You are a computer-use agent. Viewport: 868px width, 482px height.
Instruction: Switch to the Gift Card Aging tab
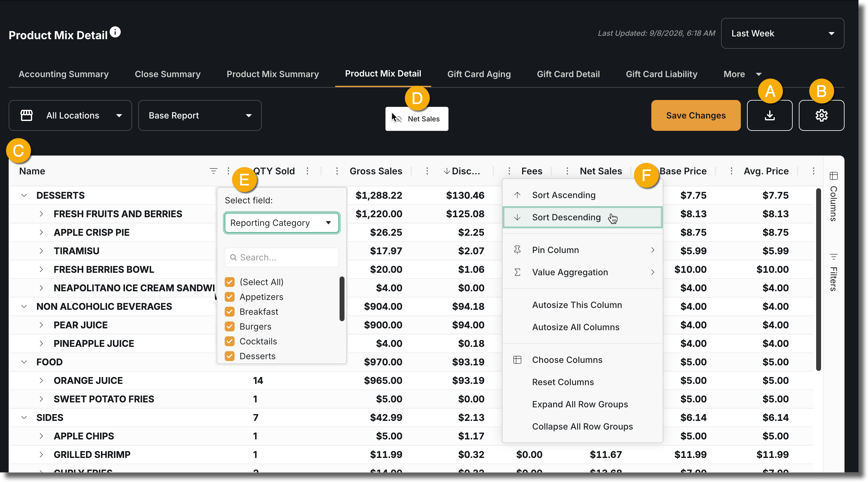[479, 74]
